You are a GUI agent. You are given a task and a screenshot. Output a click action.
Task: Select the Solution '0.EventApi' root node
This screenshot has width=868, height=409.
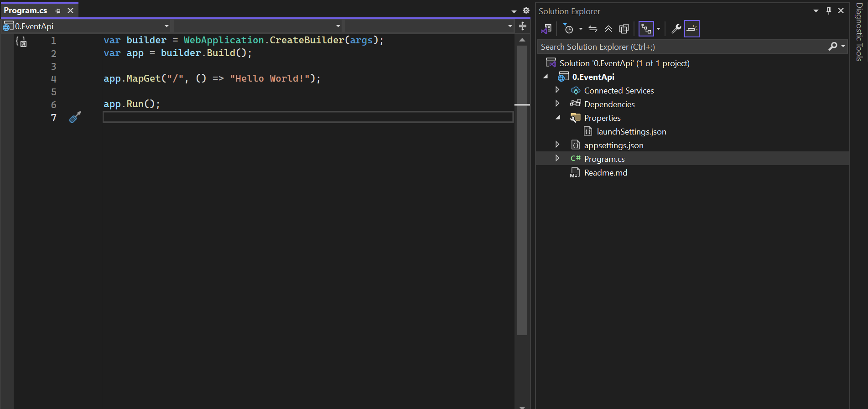pyautogui.click(x=624, y=63)
